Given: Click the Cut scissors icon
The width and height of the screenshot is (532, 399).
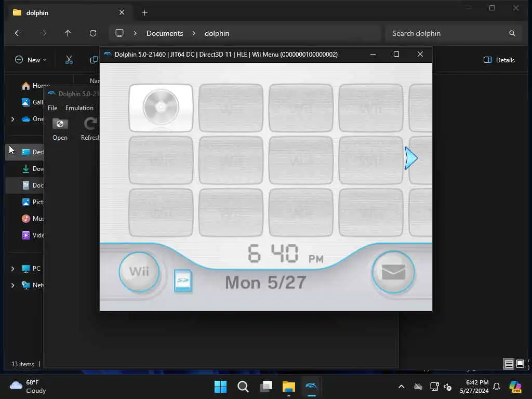Looking at the screenshot, I should [69, 60].
